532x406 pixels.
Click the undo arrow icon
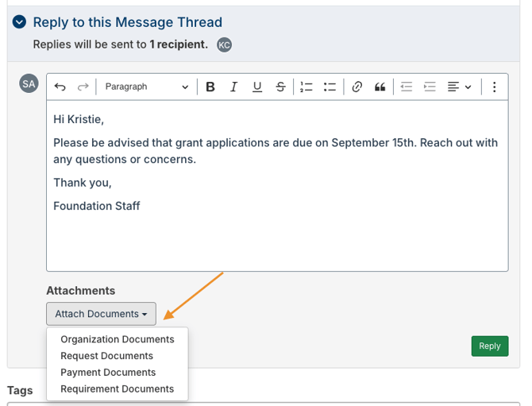pyautogui.click(x=60, y=87)
